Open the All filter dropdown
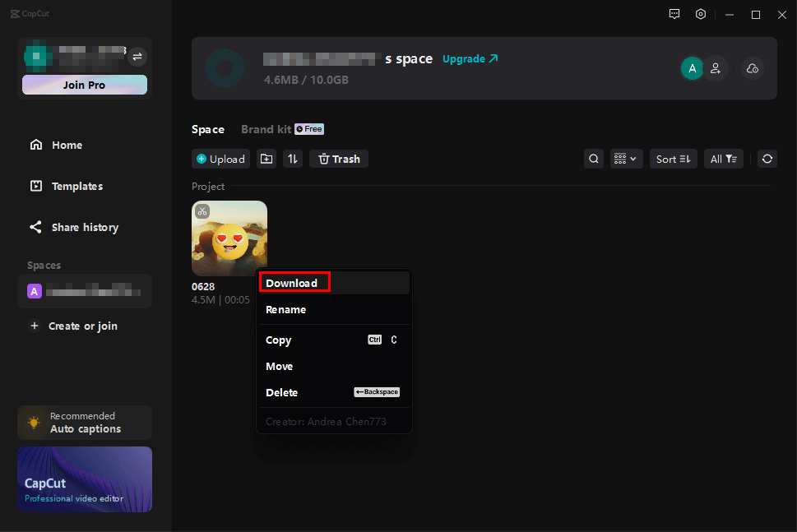Viewport: 797px width, 532px height. (723, 159)
